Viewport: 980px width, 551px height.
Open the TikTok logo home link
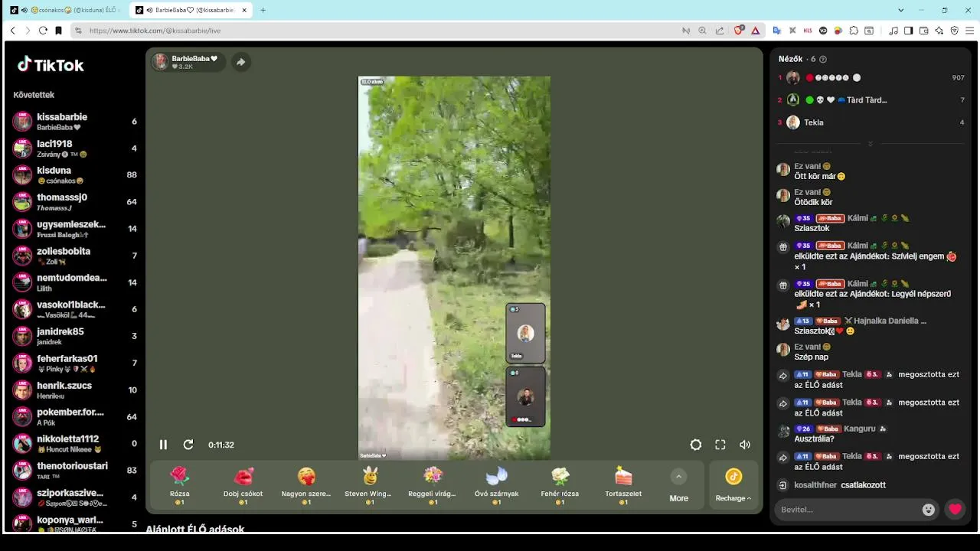pos(51,65)
